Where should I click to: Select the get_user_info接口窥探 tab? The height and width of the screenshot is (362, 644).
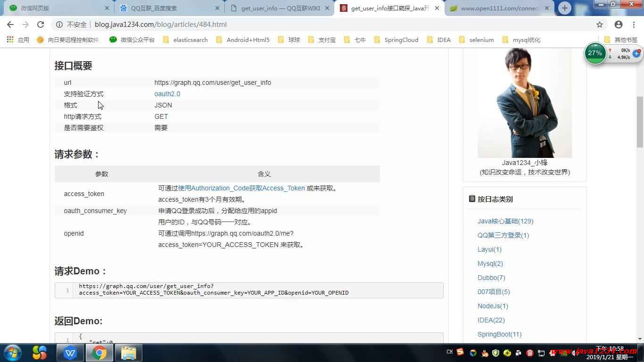pyautogui.click(x=389, y=8)
